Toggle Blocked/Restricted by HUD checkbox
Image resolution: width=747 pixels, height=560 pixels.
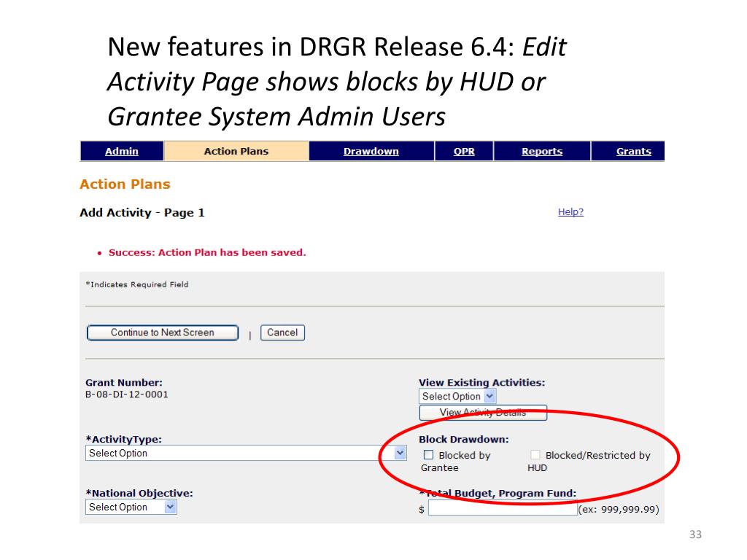pyautogui.click(x=535, y=455)
